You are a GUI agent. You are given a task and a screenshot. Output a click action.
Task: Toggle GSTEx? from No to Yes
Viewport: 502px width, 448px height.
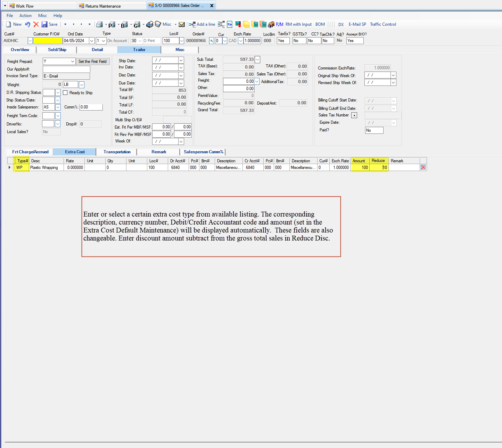tap(299, 41)
